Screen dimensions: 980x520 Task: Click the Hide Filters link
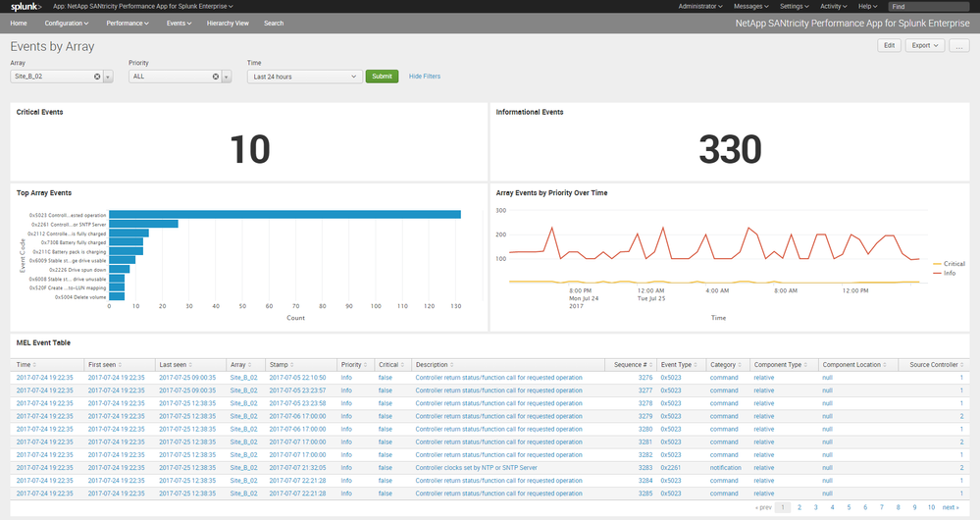pos(425,77)
